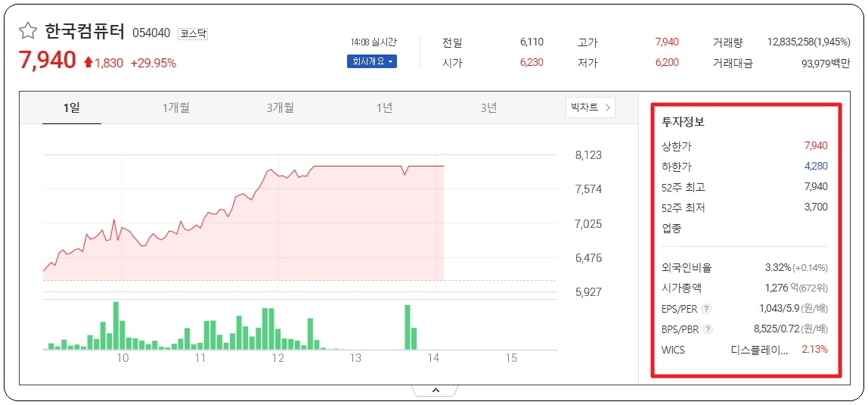Screen dimensions: 868x405
Task: Click the tall volume bar near 10 o'clock
Action: [116, 326]
